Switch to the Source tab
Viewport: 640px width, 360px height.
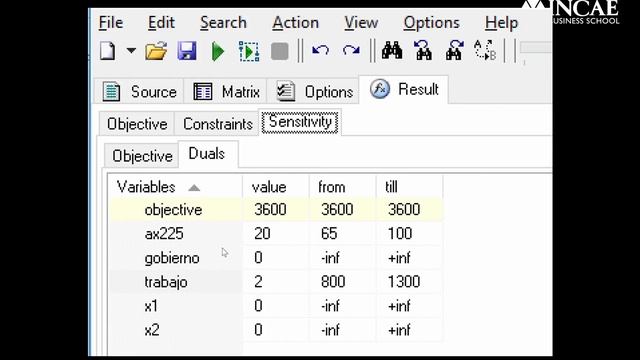coord(139,91)
